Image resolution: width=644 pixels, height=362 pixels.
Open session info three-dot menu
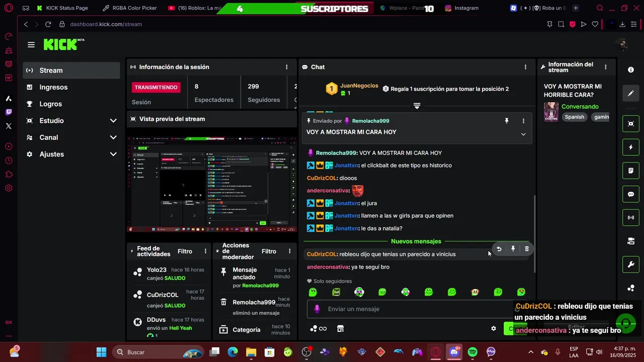click(x=287, y=67)
